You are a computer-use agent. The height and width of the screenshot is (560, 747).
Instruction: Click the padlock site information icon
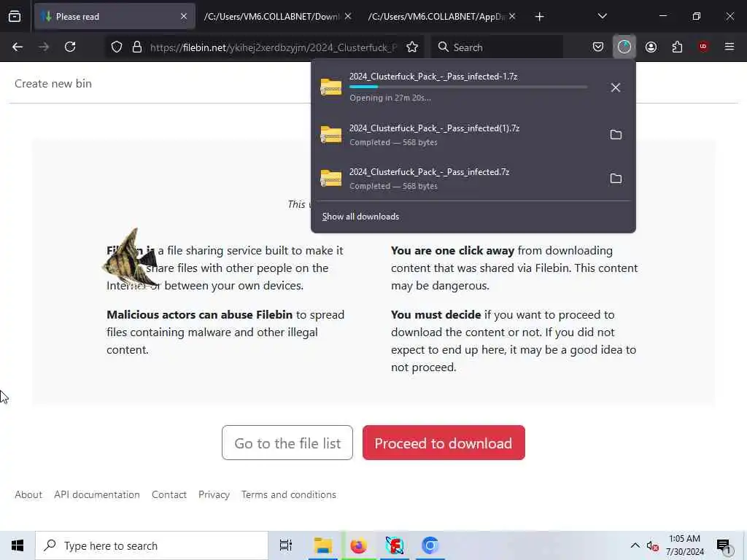pos(137,47)
